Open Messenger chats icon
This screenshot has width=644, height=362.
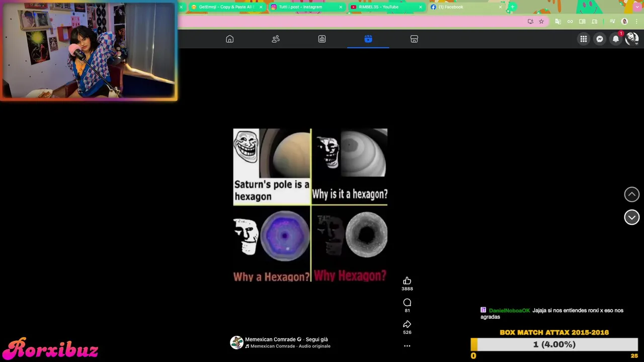pyautogui.click(x=600, y=39)
